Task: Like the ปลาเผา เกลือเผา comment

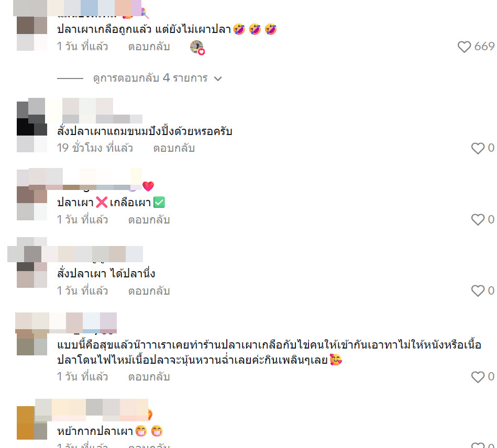Action: pyautogui.click(x=478, y=220)
